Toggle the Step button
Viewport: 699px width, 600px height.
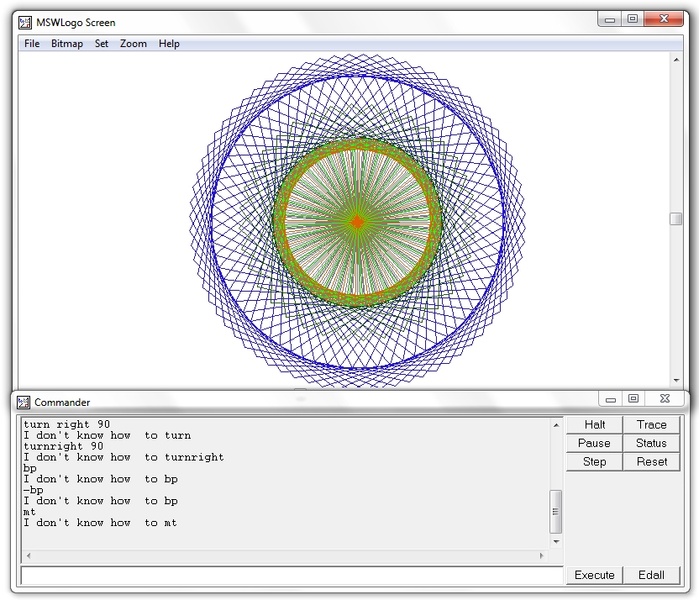(x=594, y=462)
